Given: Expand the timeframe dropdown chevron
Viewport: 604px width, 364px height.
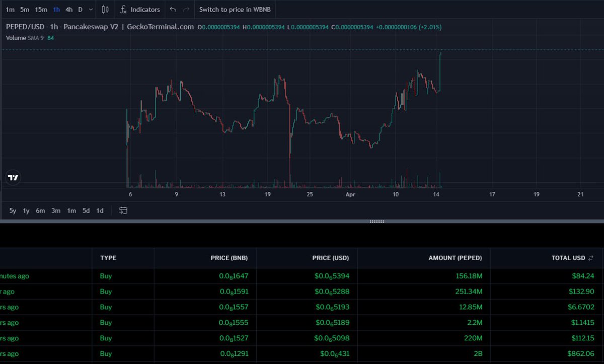Looking at the screenshot, I should (x=91, y=9).
